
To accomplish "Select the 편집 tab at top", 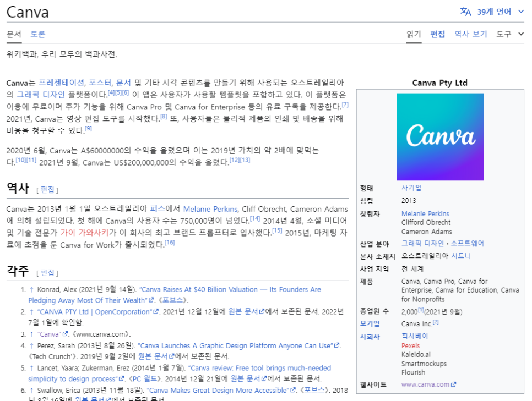I will coord(438,34).
